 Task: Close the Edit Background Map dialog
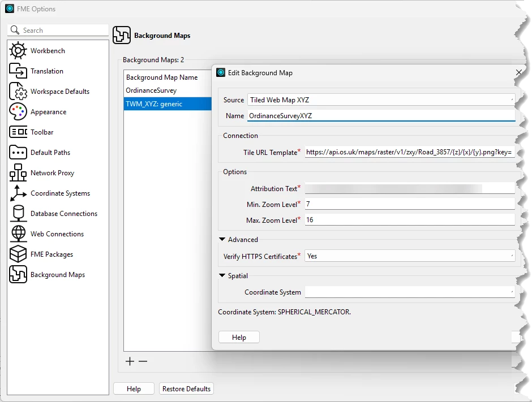[518, 72]
